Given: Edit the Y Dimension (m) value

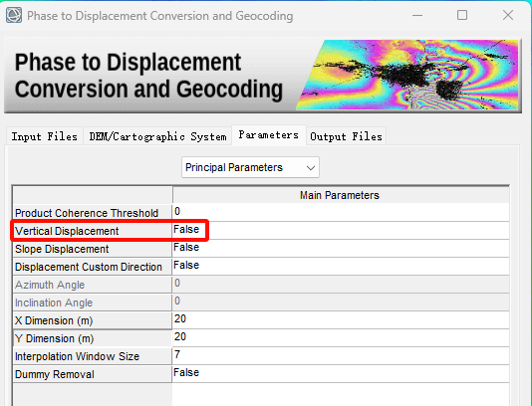Looking at the screenshot, I should tap(341, 338).
